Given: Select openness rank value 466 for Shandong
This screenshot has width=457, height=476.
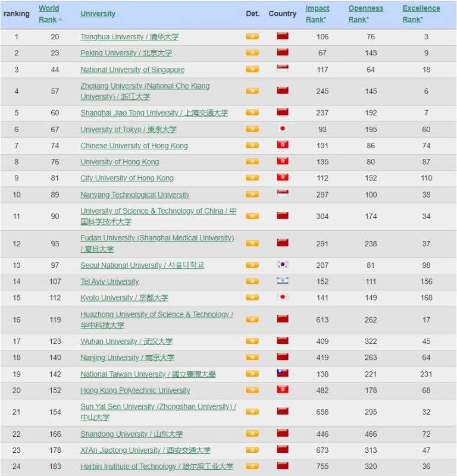Looking at the screenshot, I should click(x=371, y=434).
